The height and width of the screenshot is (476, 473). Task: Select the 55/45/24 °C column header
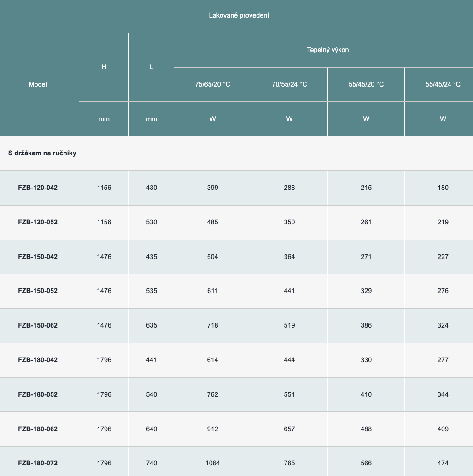(443, 84)
